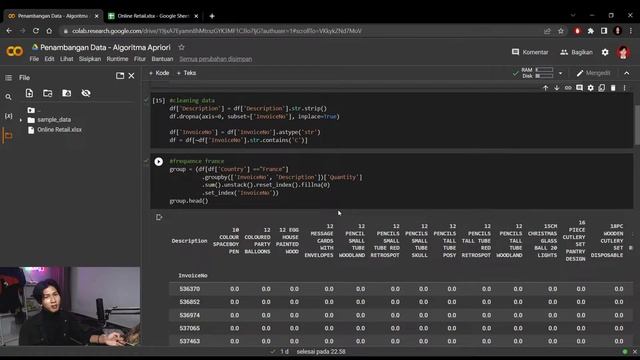Select the Files sidebar folder icon
Viewport: 640px width, 360px height.
coord(8,136)
